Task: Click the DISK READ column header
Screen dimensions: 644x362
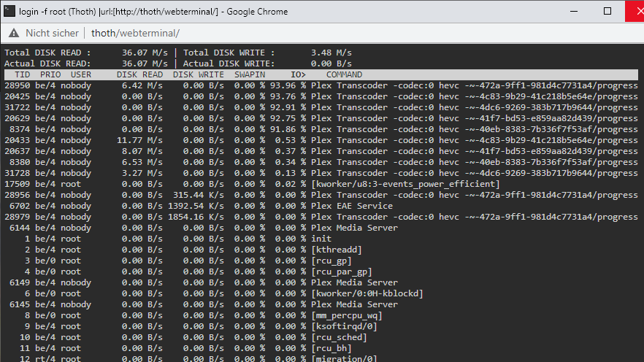Action: tap(139, 74)
